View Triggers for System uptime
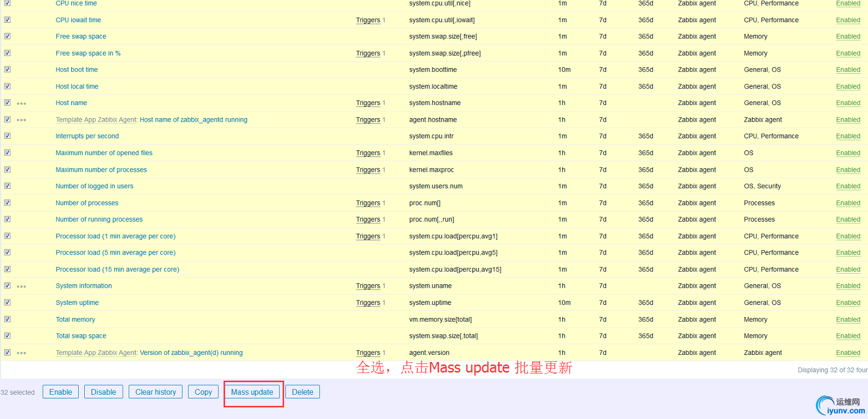Viewport: 868px width, 419px height. [368, 303]
